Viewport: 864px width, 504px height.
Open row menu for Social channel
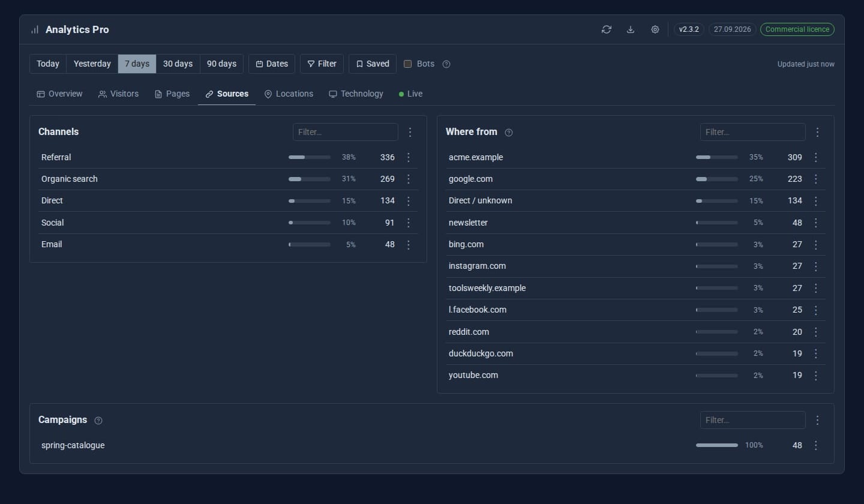coord(409,223)
